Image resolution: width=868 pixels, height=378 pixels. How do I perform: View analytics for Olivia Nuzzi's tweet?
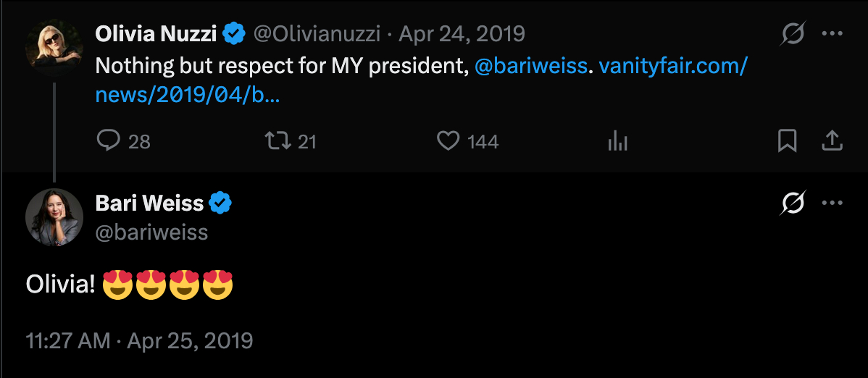(617, 140)
